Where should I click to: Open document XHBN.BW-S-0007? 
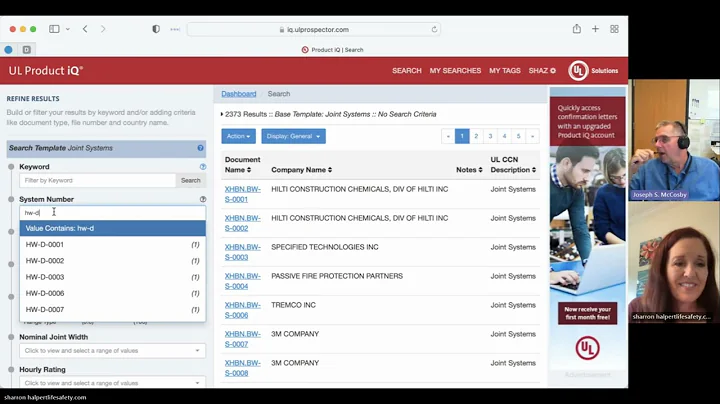[242, 339]
